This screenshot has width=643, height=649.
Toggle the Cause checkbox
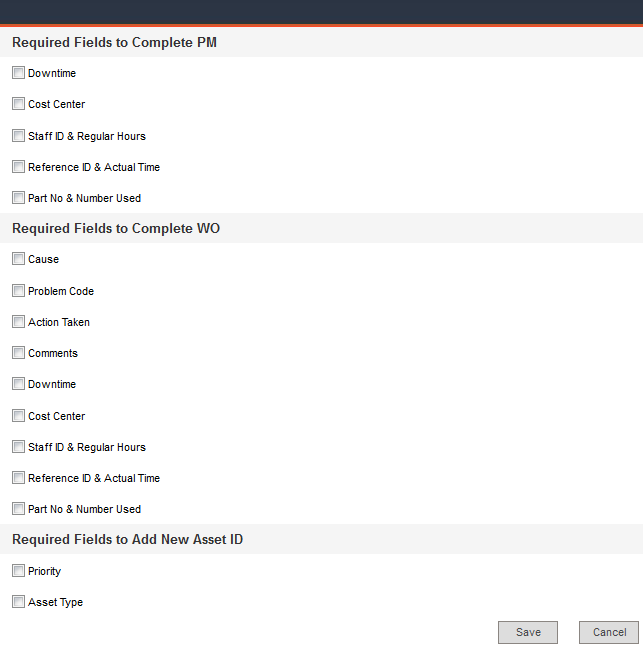[18, 259]
